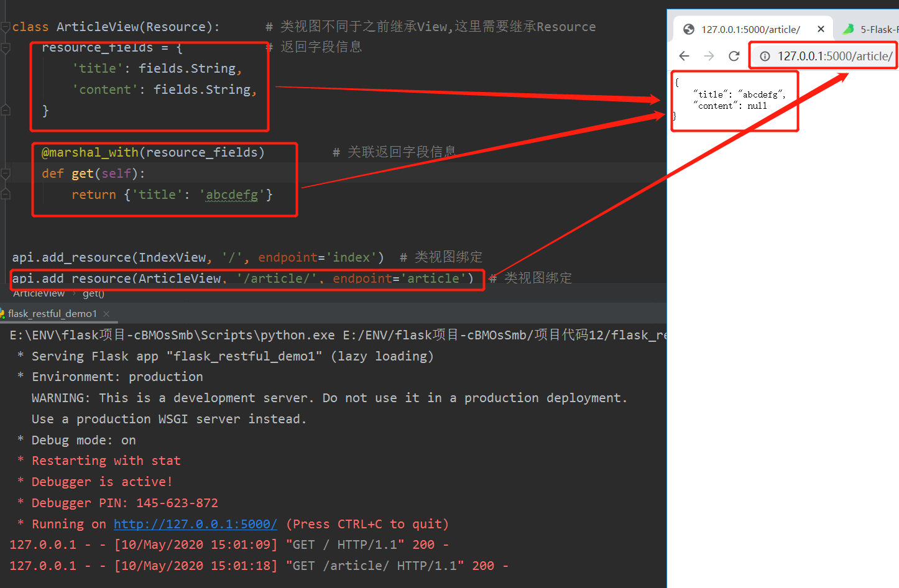The height and width of the screenshot is (588, 899).
Task: Click the globe favicon on the article tab
Action: coord(688,29)
